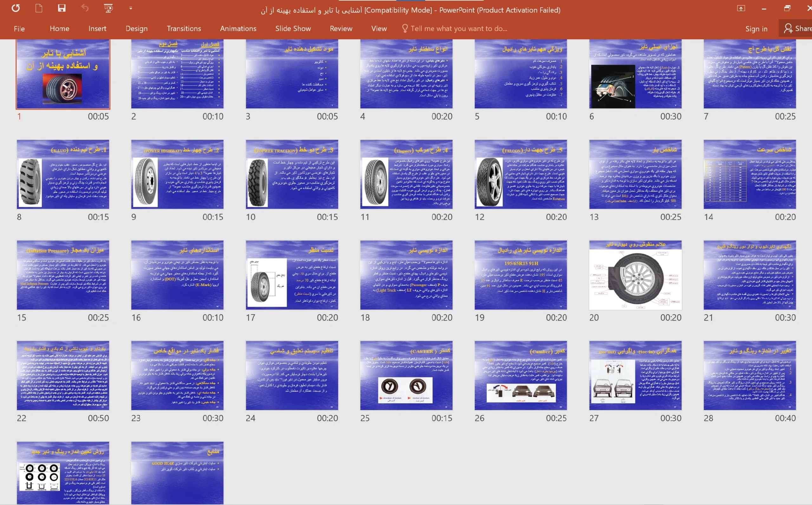Open the Design tab
Screen dimensions: 812x505
pyautogui.click(x=136, y=29)
